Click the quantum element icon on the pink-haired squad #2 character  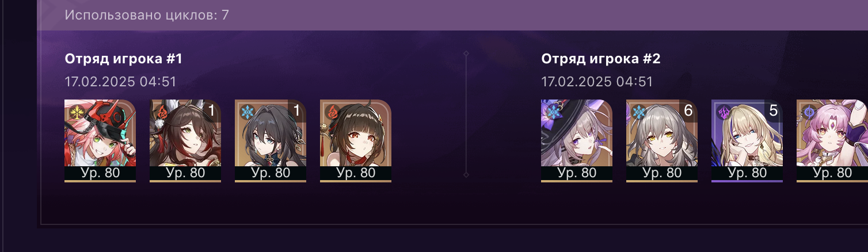[x=808, y=112]
